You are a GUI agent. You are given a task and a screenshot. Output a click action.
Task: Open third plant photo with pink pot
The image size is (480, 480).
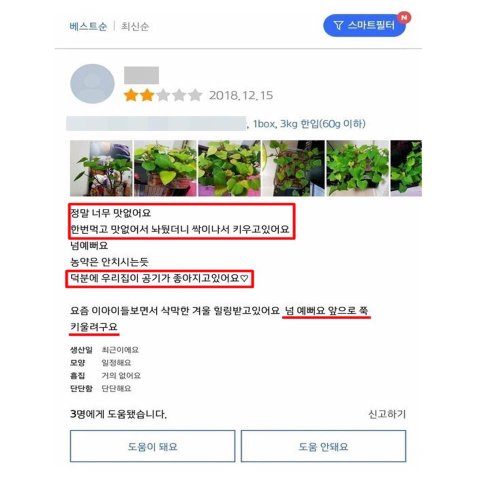229,168
